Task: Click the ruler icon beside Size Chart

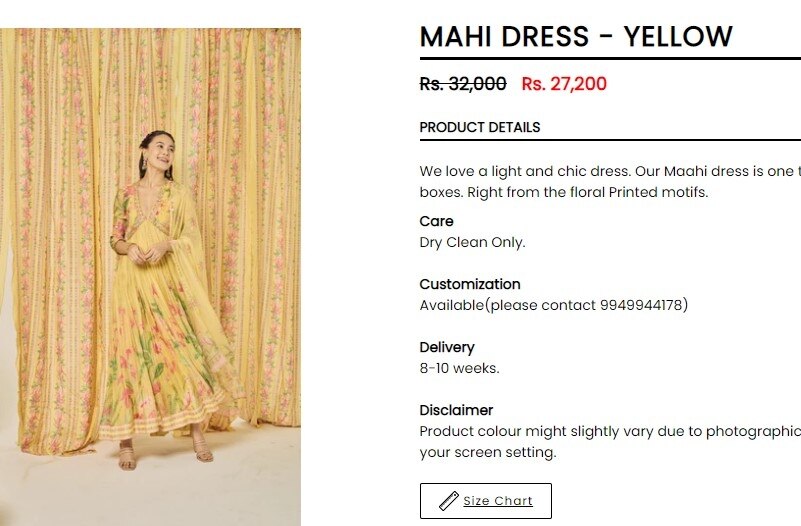Action: 449,501
